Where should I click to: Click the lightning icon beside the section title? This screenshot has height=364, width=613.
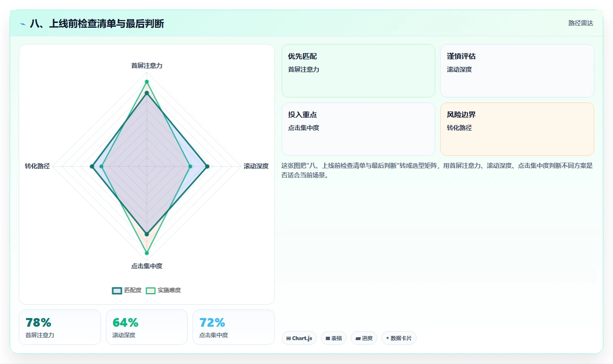coord(23,24)
